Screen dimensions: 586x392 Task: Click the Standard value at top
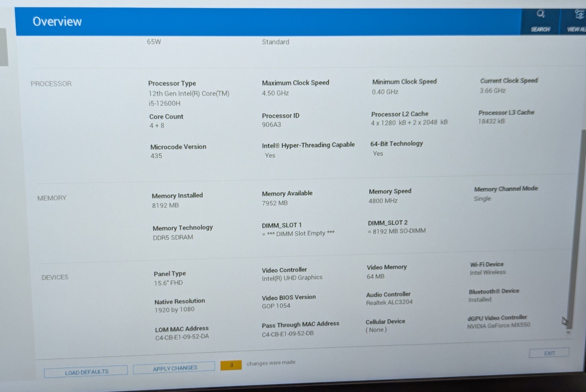click(275, 42)
